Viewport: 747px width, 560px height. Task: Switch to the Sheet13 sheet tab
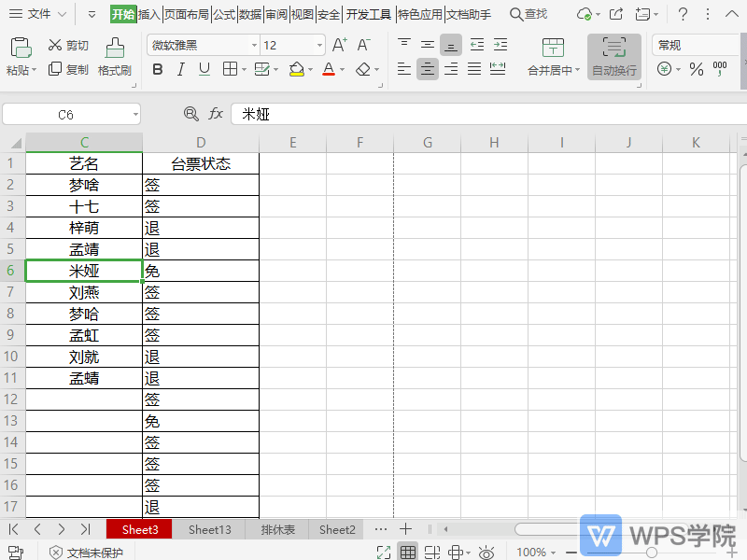tap(208, 529)
